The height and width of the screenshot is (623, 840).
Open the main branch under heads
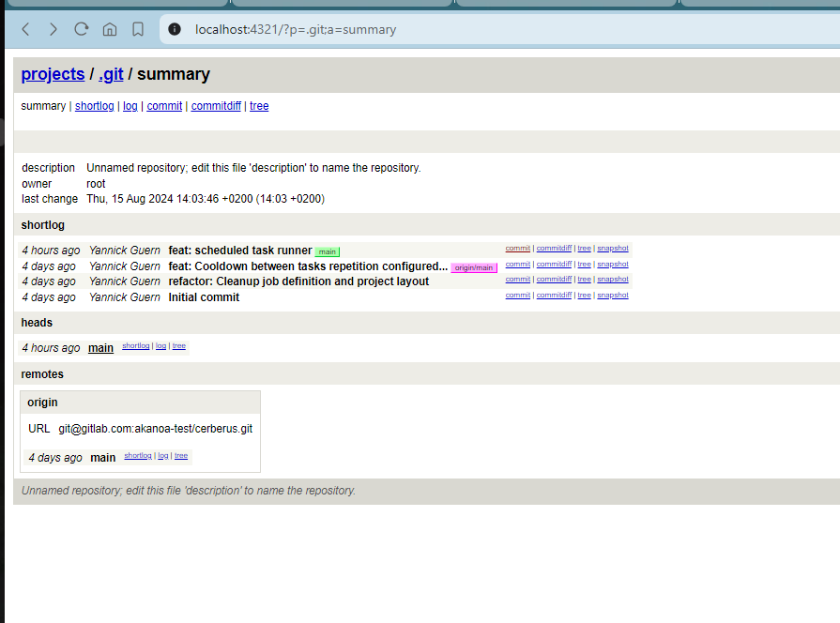(100, 348)
